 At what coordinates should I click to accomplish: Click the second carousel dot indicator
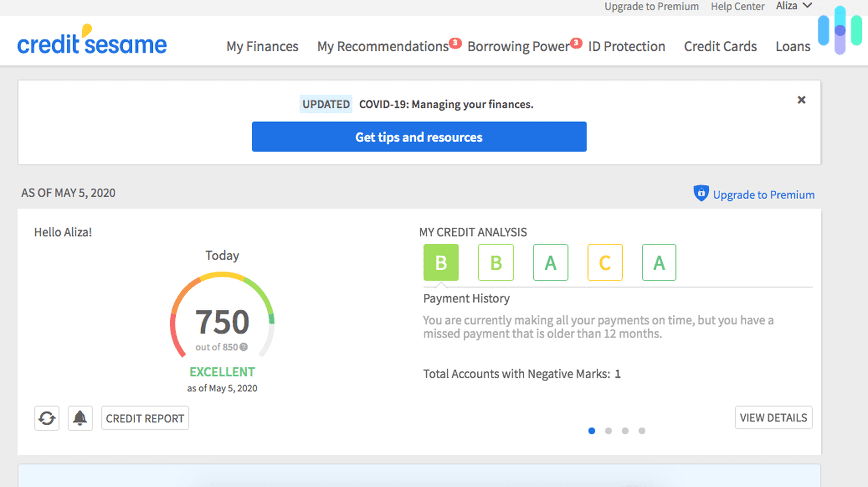(x=608, y=431)
